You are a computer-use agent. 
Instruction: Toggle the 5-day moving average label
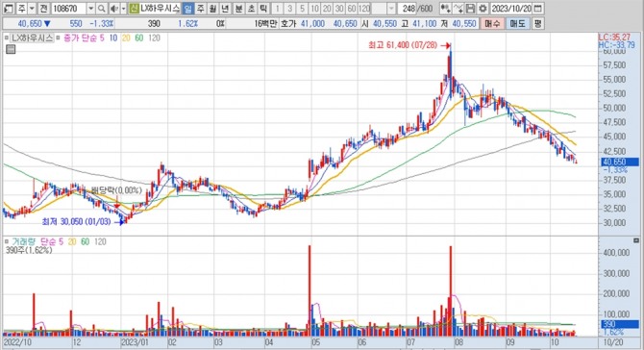tap(102, 38)
